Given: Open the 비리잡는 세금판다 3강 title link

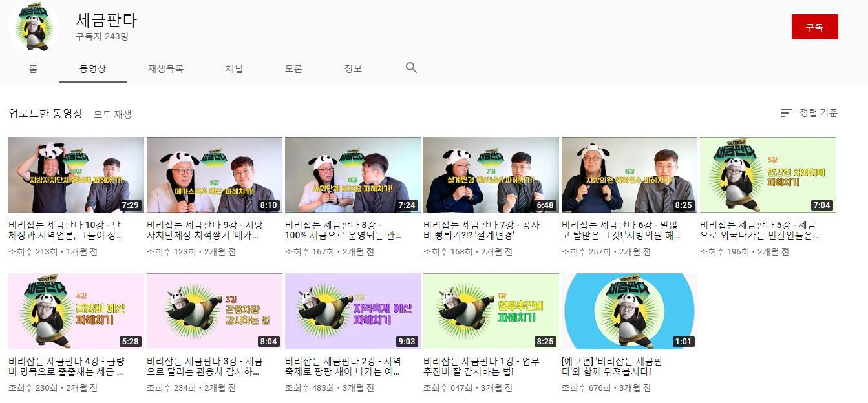Looking at the screenshot, I should [x=205, y=367].
